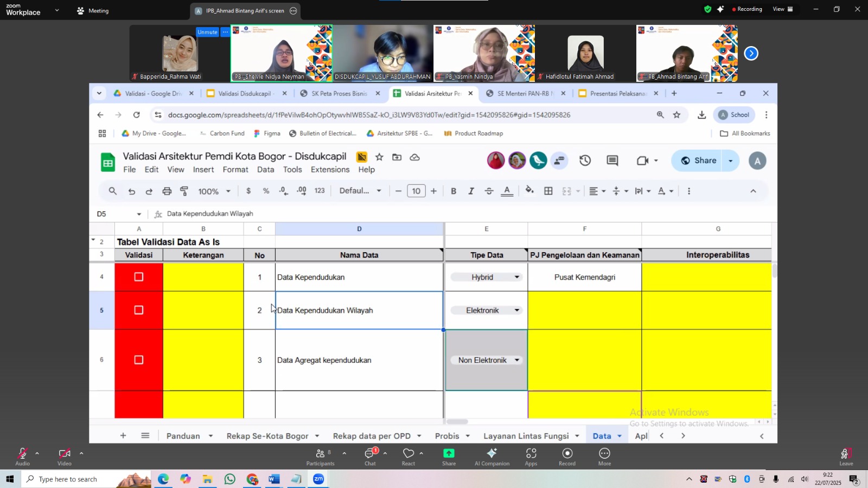Open the Non Elektronik dropdown

tap(516, 360)
